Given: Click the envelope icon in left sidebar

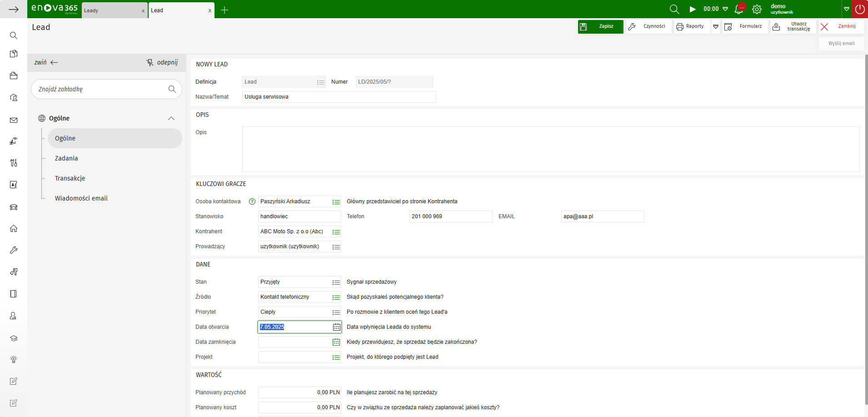Looking at the screenshot, I should coord(14,121).
